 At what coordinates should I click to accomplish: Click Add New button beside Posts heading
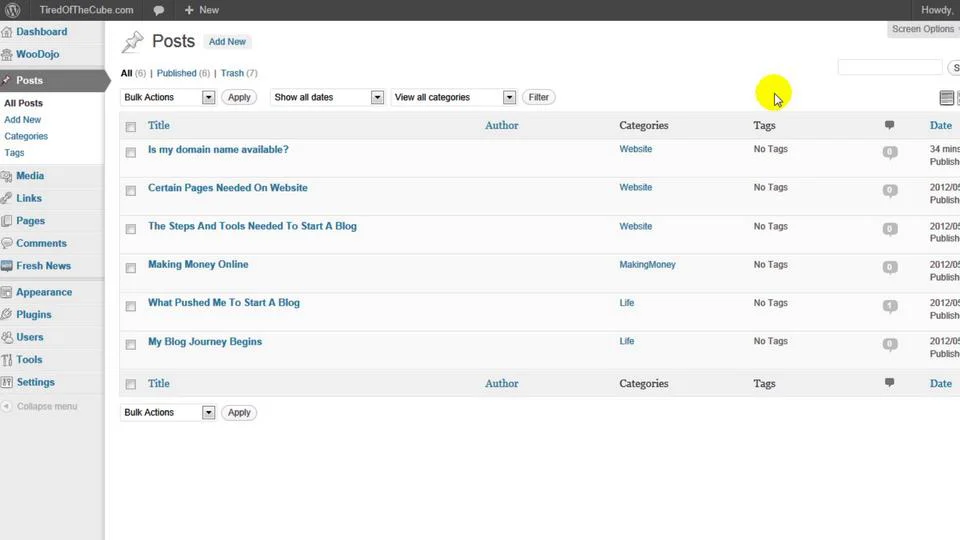227,42
